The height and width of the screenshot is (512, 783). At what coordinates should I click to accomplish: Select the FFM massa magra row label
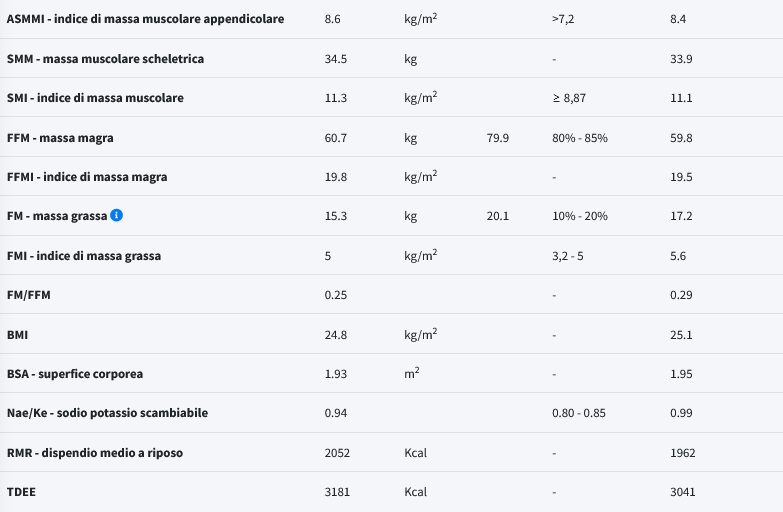60,138
